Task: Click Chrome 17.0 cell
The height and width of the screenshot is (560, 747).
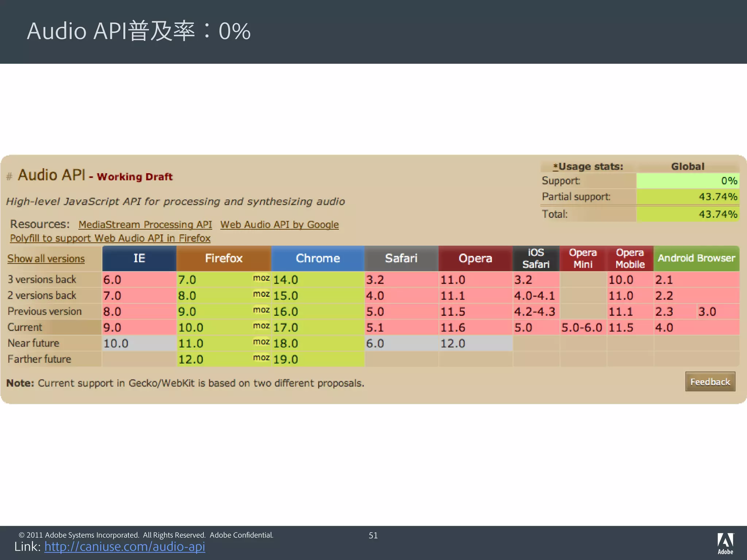Action: (318, 327)
